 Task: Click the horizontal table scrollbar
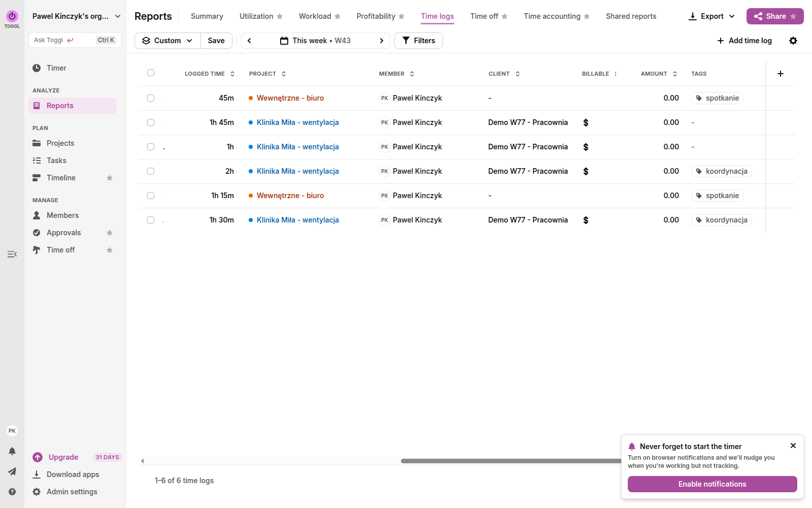pyautogui.click(x=510, y=461)
